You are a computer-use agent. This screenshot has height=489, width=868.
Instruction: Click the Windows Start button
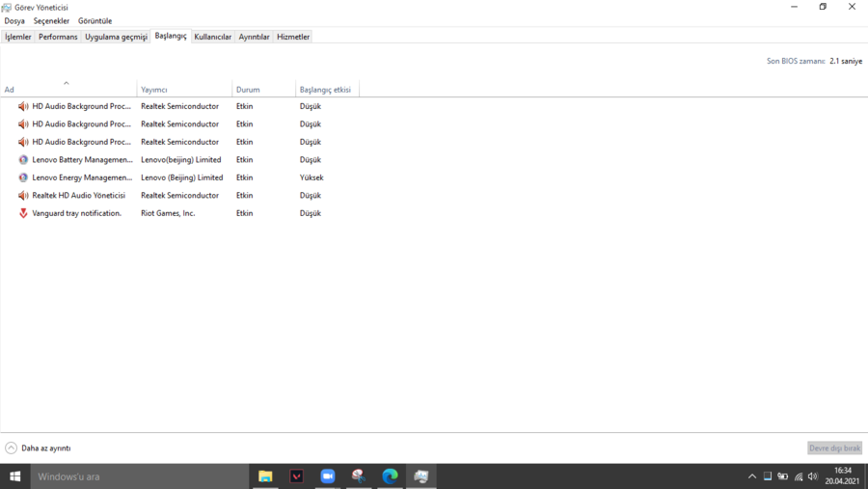[15, 476]
